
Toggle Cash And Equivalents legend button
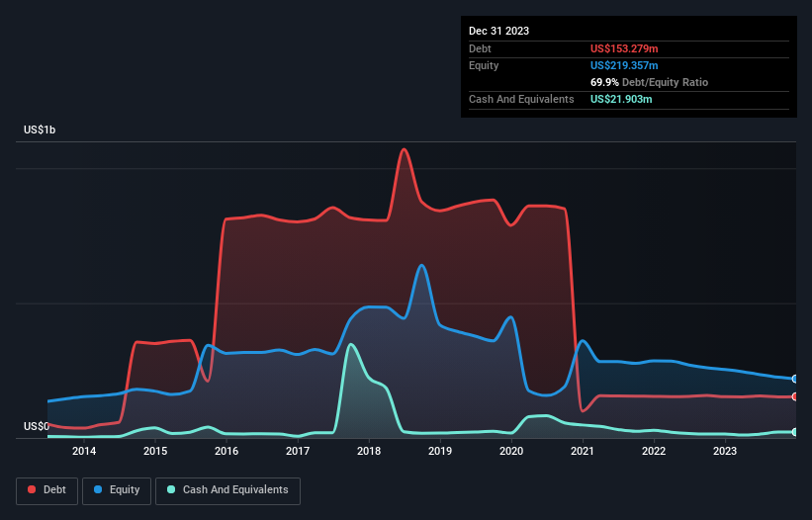click(227, 490)
